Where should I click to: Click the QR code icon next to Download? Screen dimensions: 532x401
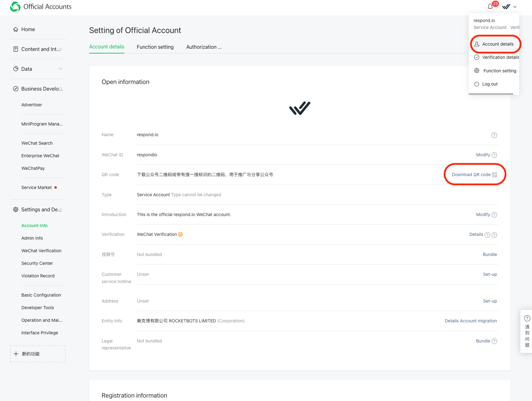495,175
